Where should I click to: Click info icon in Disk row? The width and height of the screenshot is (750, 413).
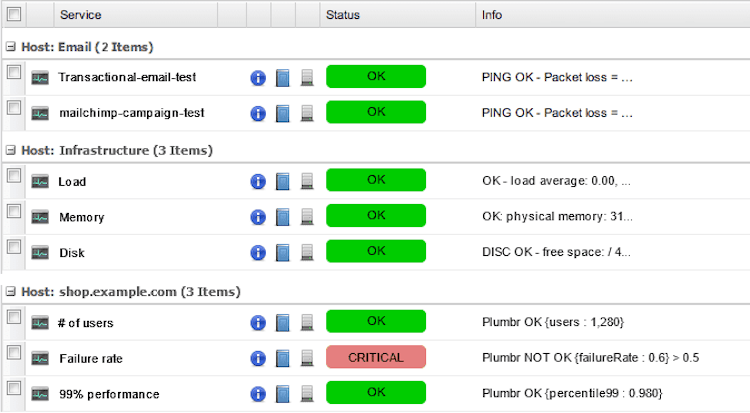258,252
